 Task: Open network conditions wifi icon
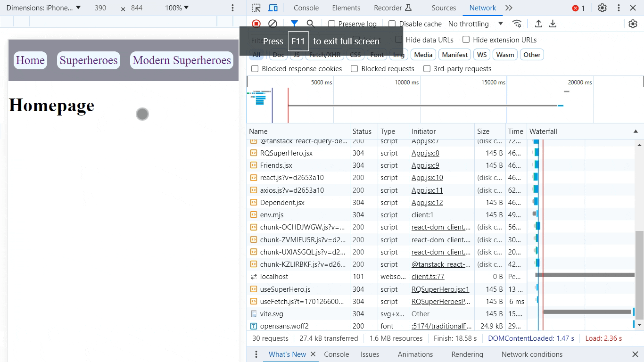pos(517,24)
